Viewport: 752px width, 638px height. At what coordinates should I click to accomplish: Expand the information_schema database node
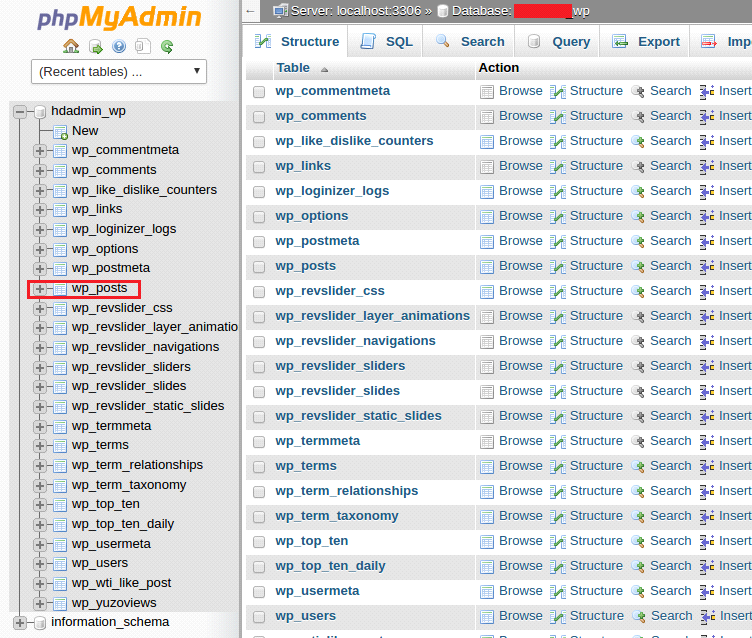[20, 622]
